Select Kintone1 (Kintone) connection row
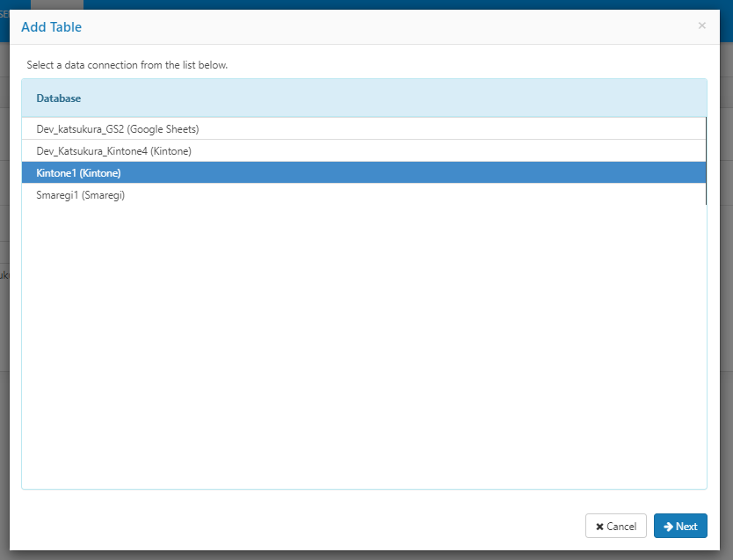Image resolution: width=733 pixels, height=560 pixels. click(x=364, y=172)
